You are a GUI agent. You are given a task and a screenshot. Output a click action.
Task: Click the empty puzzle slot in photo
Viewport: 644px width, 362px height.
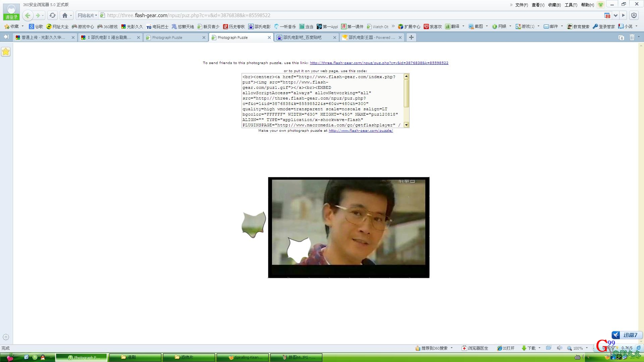point(299,250)
